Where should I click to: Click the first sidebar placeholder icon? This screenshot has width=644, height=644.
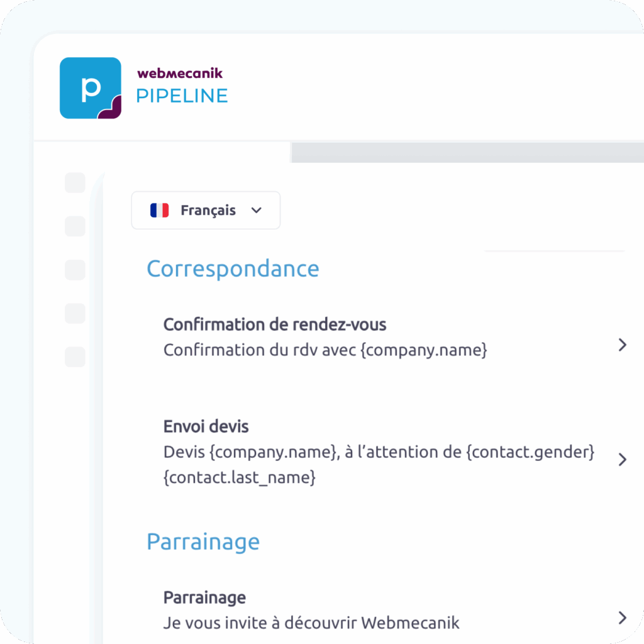click(75, 183)
